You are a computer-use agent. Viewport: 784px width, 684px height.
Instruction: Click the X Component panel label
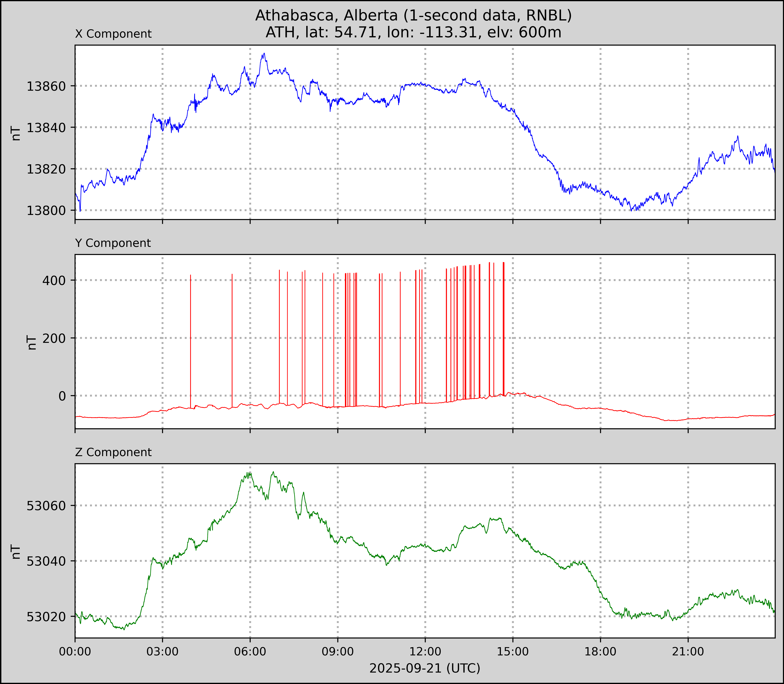113,34
